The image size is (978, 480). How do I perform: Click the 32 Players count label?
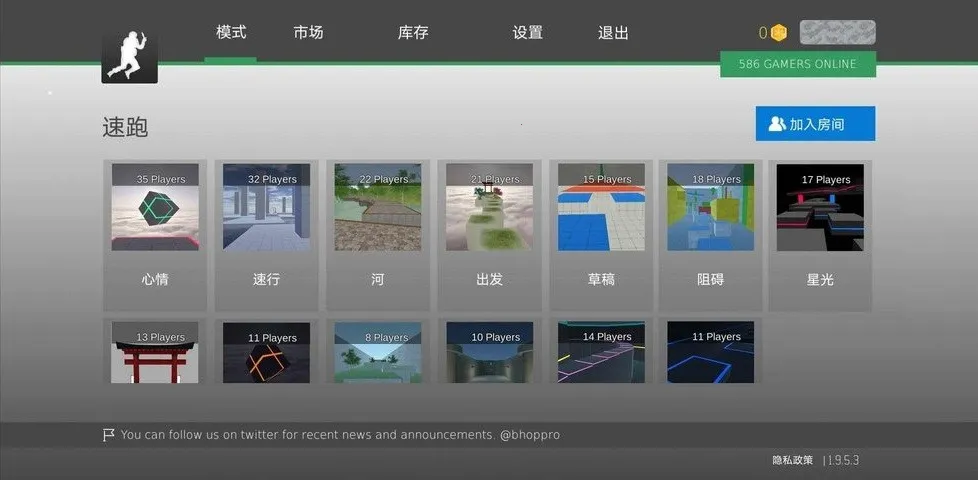click(x=272, y=180)
